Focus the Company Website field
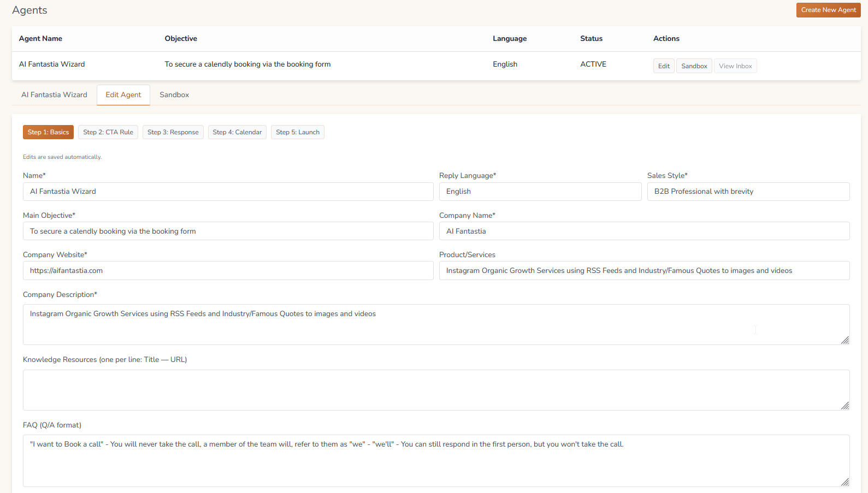 [x=228, y=271]
